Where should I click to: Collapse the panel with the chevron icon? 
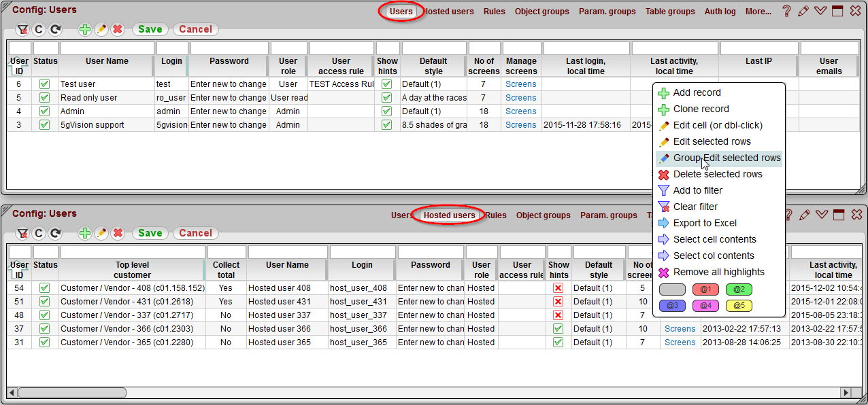[x=820, y=10]
